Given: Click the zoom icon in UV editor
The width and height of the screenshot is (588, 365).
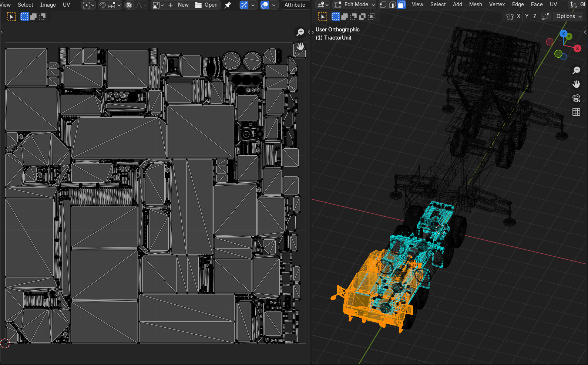Looking at the screenshot, I should coord(300,32).
